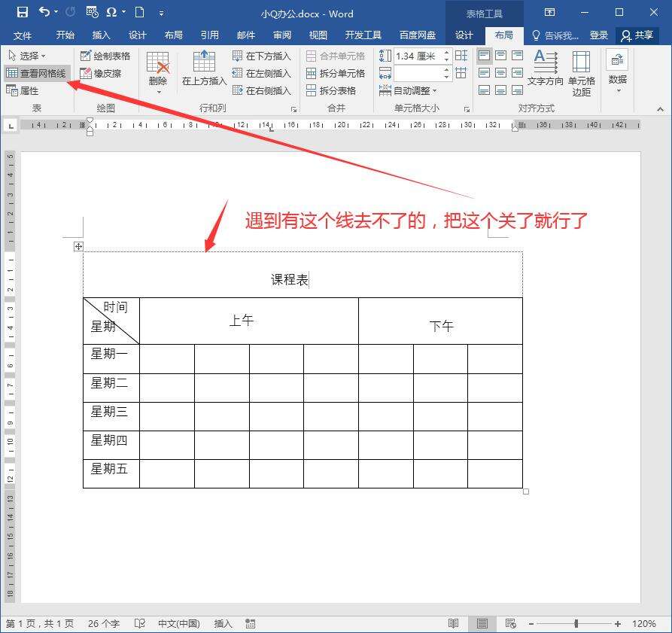672x633 pixels.
Task: Collapse the ribbon with chevron
Action: coord(661,109)
